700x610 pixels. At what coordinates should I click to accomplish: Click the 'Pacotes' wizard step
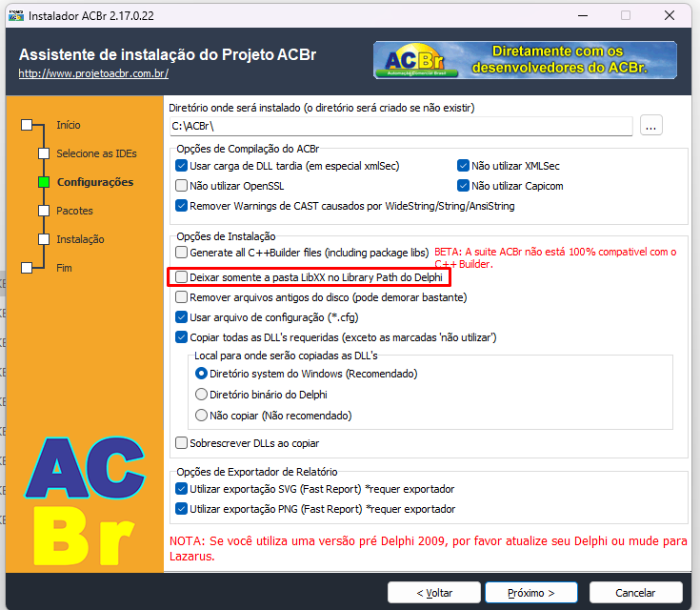pyautogui.click(x=74, y=211)
